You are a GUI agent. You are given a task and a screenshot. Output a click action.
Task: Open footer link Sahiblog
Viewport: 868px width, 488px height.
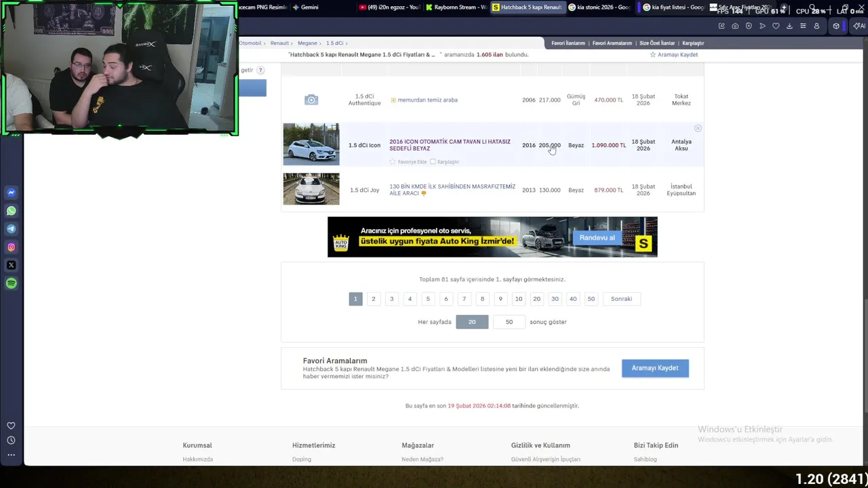click(646, 460)
